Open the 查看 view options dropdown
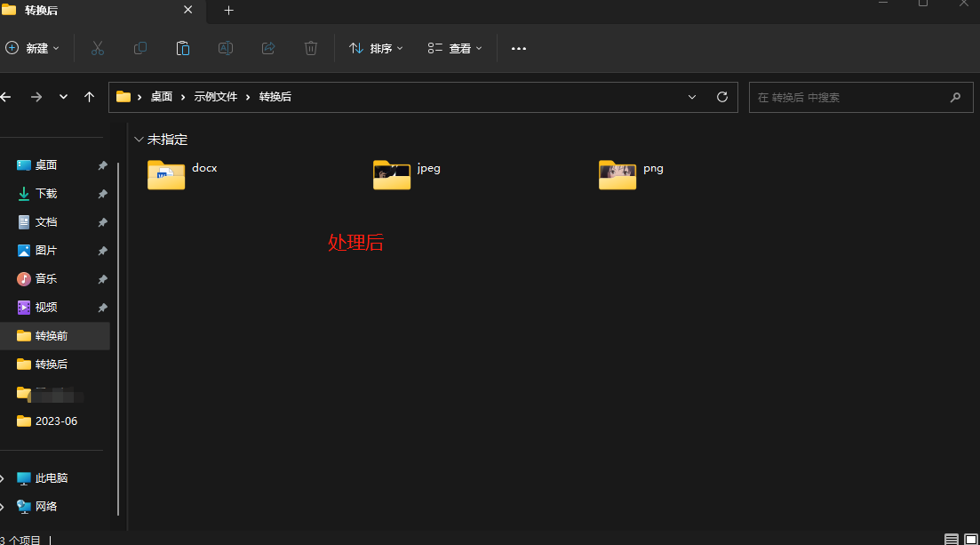Viewport: 980px width, 545px height. 454,48
